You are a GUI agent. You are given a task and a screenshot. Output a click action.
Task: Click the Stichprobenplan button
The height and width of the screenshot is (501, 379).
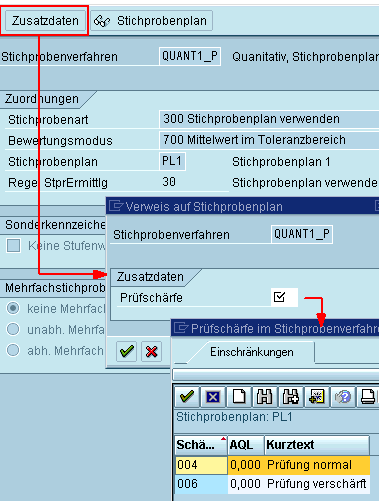151,21
